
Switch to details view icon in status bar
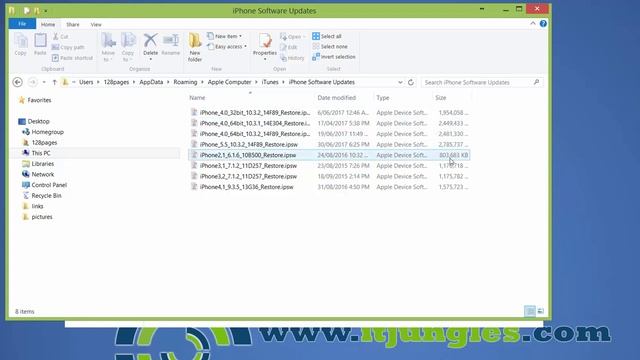530,311
